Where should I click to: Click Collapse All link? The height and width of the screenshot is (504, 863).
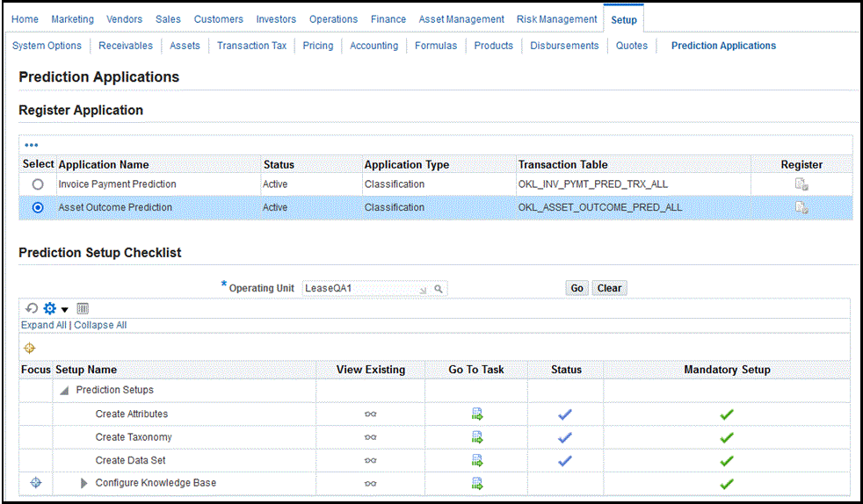(100, 325)
